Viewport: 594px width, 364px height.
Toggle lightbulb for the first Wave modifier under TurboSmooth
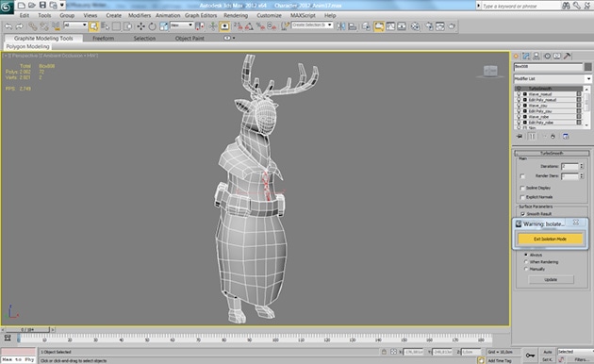(519, 94)
